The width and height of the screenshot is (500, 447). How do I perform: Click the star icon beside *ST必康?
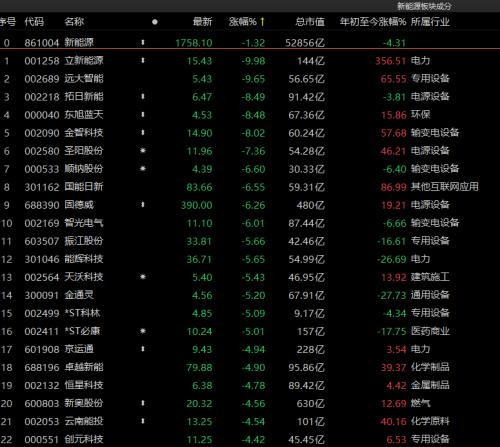pyautogui.click(x=143, y=331)
